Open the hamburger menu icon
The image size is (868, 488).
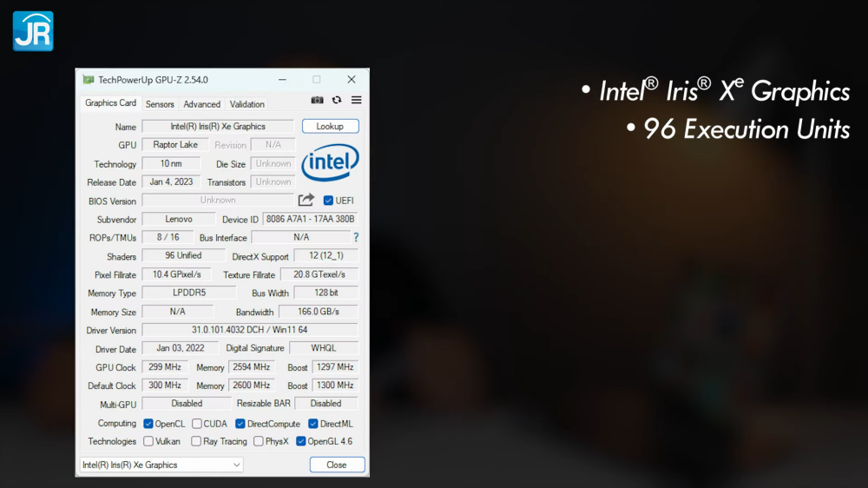pos(357,100)
